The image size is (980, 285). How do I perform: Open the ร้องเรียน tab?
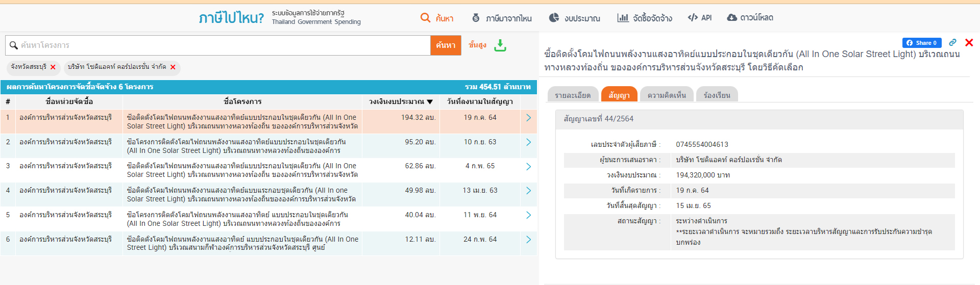click(717, 95)
